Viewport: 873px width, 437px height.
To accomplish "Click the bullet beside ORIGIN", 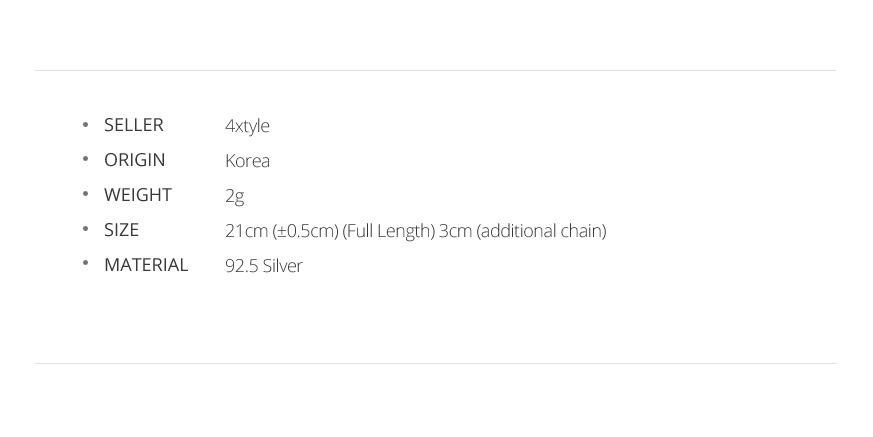I will 85,159.
